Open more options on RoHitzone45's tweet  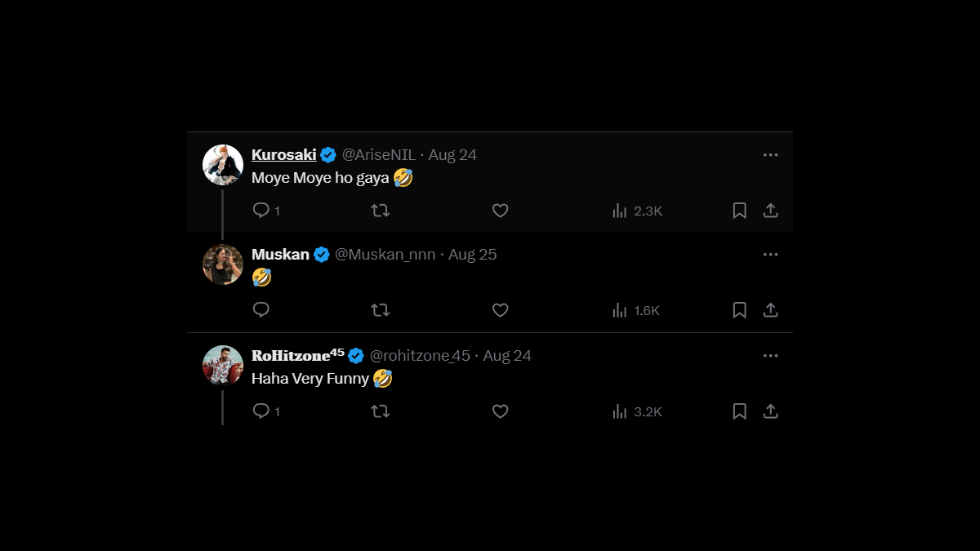point(770,356)
